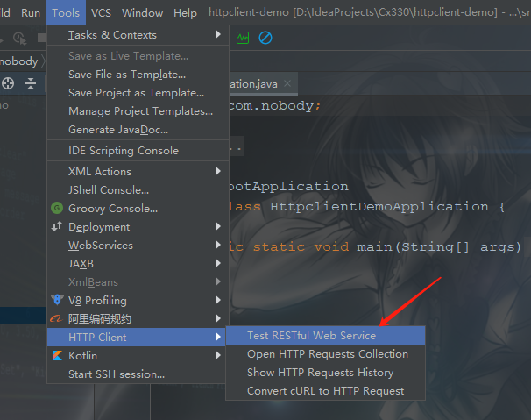Close the ation.java editor tab

pyautogui.click(x=287, y=83)
